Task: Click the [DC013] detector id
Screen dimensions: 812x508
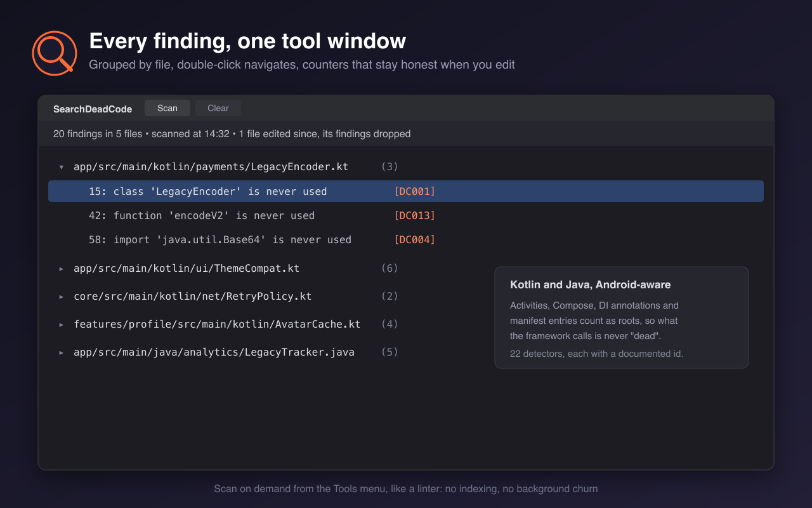Action: [x=415, y=215]
